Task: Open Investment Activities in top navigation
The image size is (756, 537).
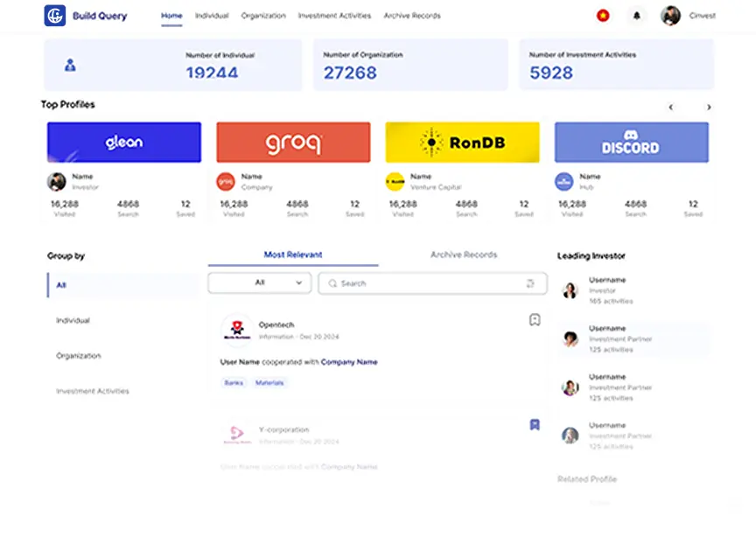Action: tap(334, 16)
